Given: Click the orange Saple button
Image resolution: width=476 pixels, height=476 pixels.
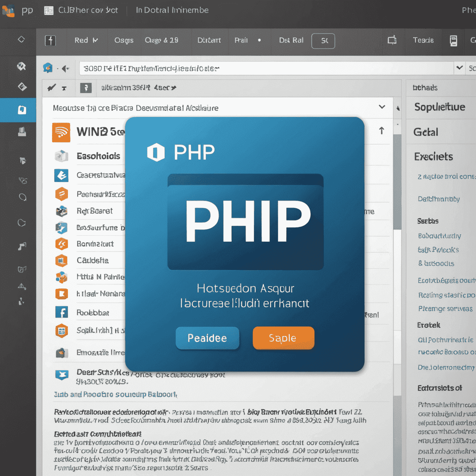Looking at the screenshot, I should [x=283, y=338].
